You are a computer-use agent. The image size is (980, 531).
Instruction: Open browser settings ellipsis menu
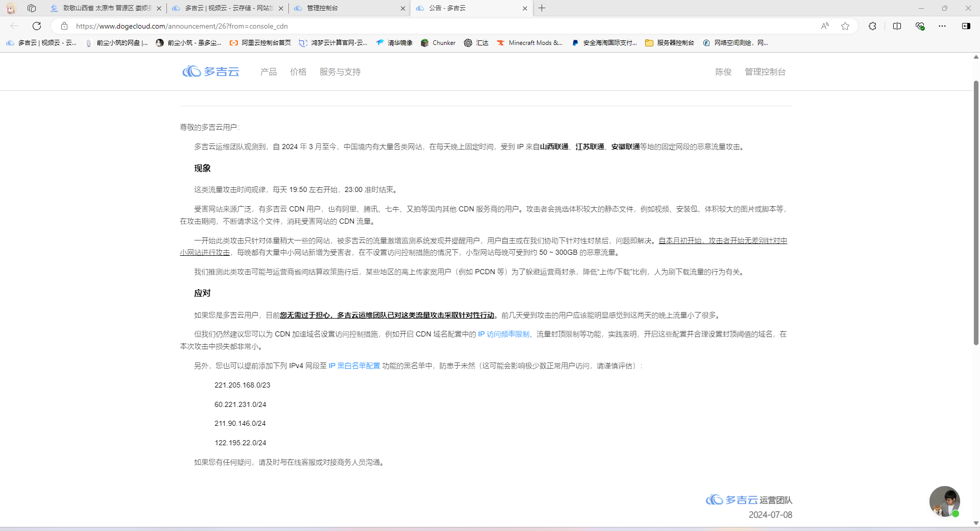pos(942,26)
